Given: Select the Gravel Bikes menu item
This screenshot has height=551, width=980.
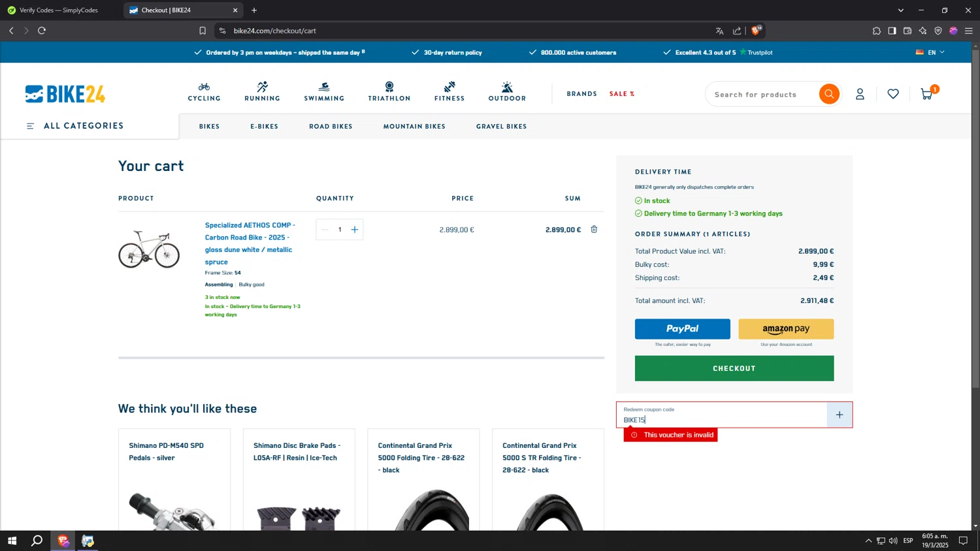Looking at the screenshot, I should (501, 127).
